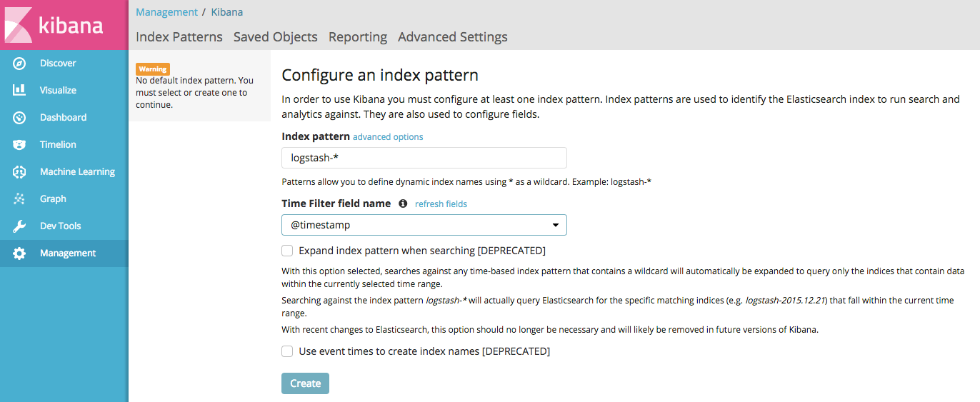Click the Time Filter info icon
This screenshot has width=980, height=402.
403,203
